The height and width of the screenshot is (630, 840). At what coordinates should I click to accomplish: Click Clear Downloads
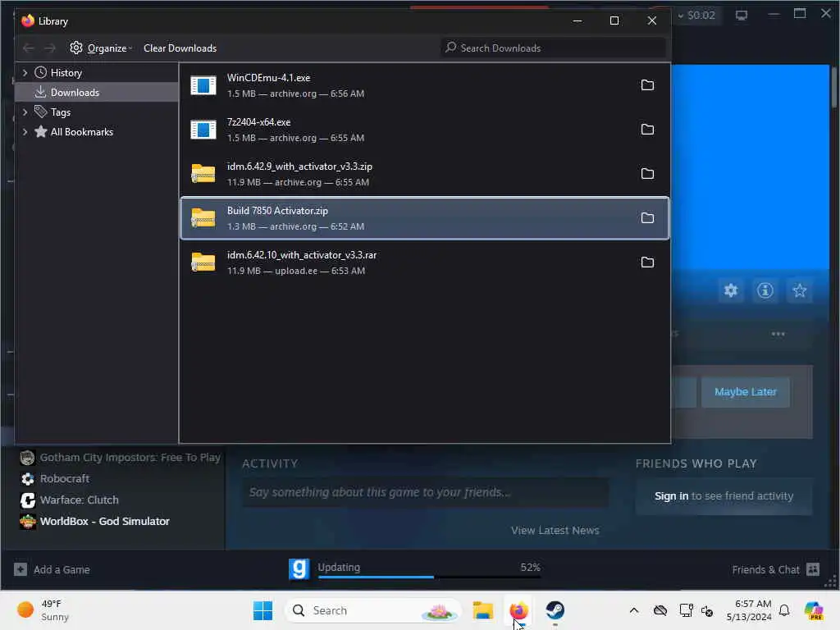click(180, 48)
